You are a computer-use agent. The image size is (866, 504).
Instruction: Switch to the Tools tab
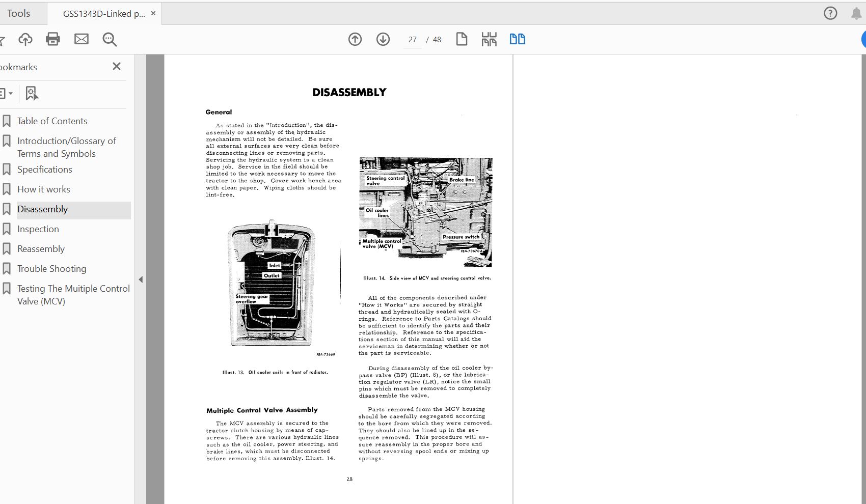pyautogui.click(x=19, y=13)
